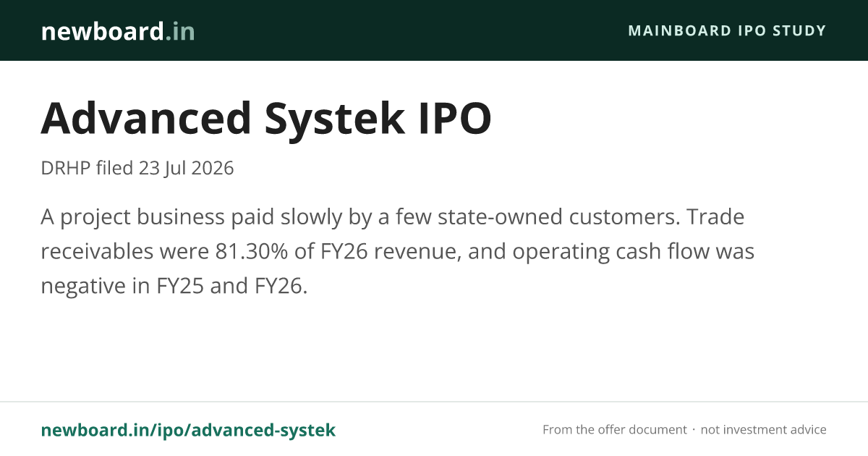Viewport: 868px width, 456px height.
Task: Click the divider line above the footer
Action: 434,402
